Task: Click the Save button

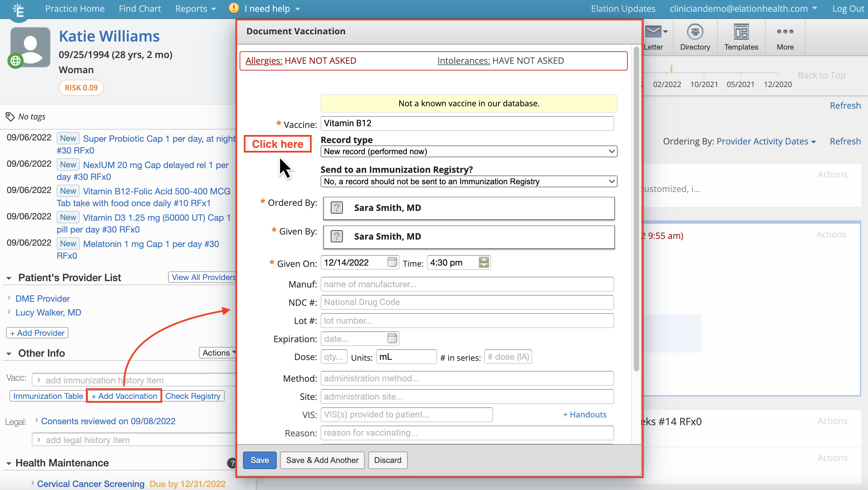Action: (260, 460)
